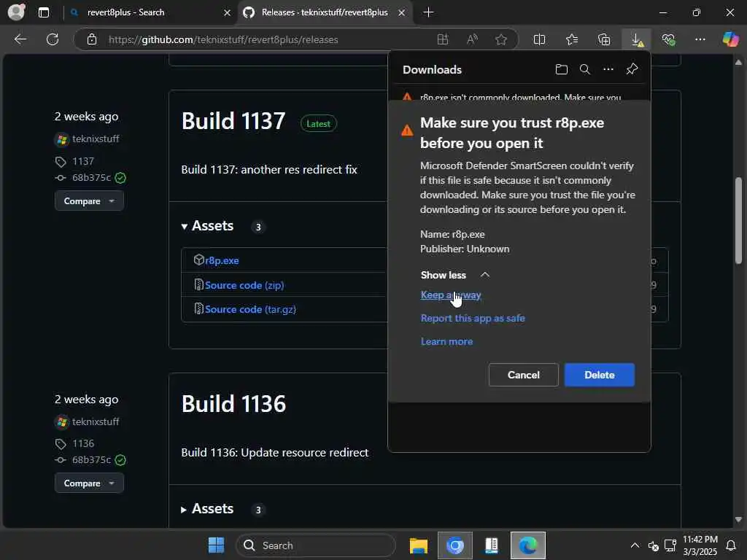Close the Releases teknixstuff/revert8plus tab

[402, 12]
